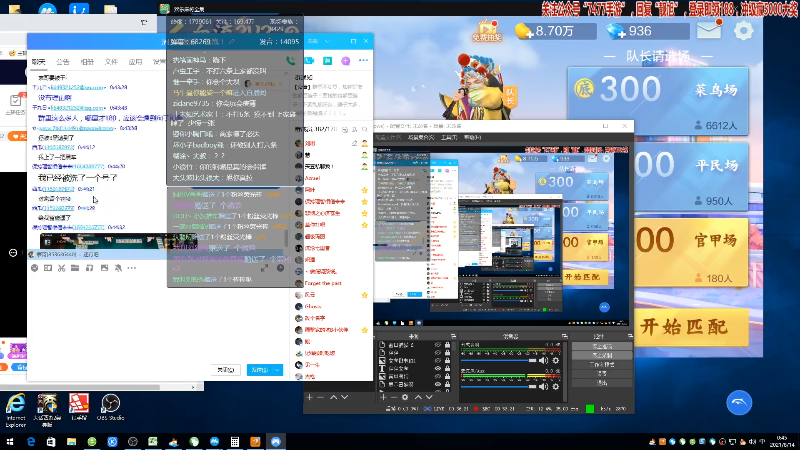Toggle the lock on the text (T) source
Viewport: 800px width, 450px height.
point(447,368)
